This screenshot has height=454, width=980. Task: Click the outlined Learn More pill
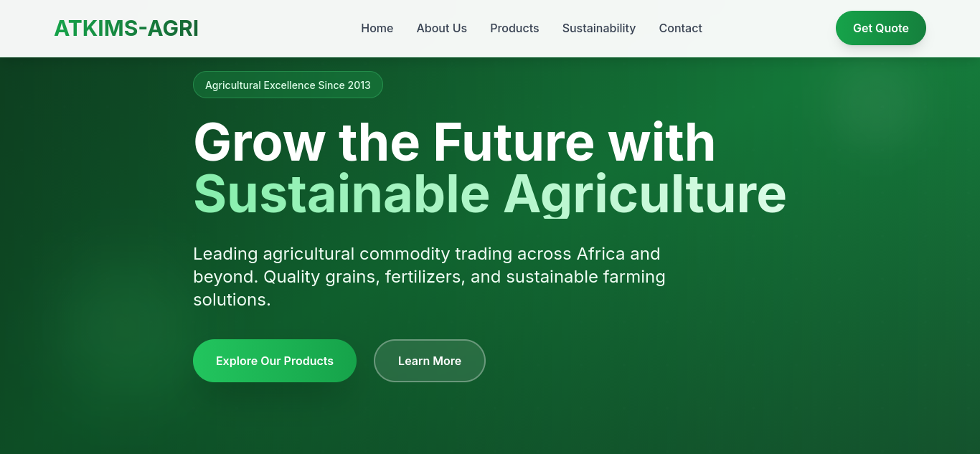pyautogui.click(x=429, y=361)
